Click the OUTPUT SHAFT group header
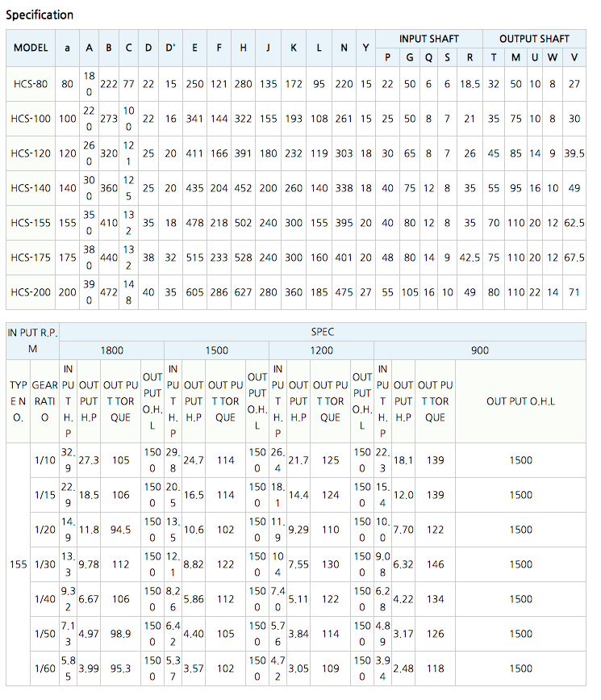601x700 pixels. coord(534,39)
